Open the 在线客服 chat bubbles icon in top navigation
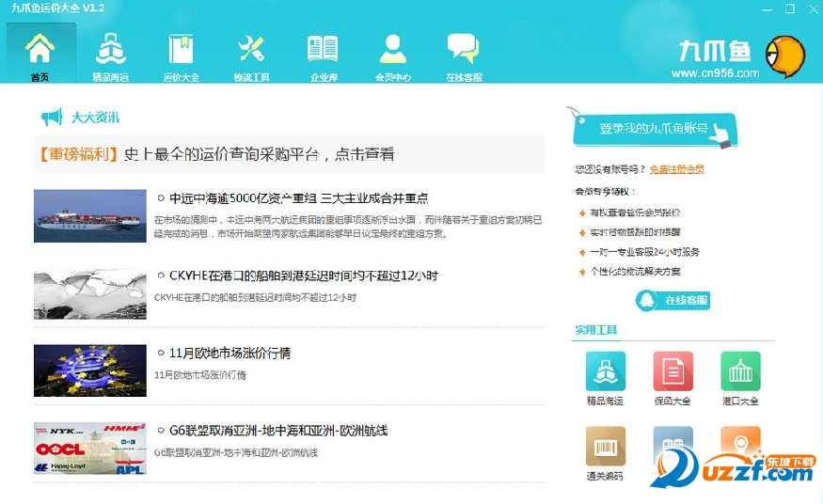823x504 pixels. coord(464,49)
